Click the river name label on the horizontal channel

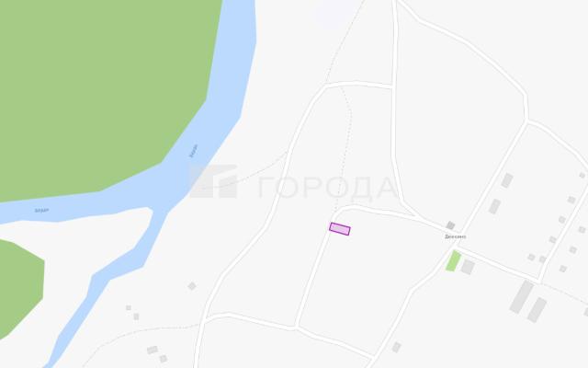pyautogui.click(x=41, y=211)
